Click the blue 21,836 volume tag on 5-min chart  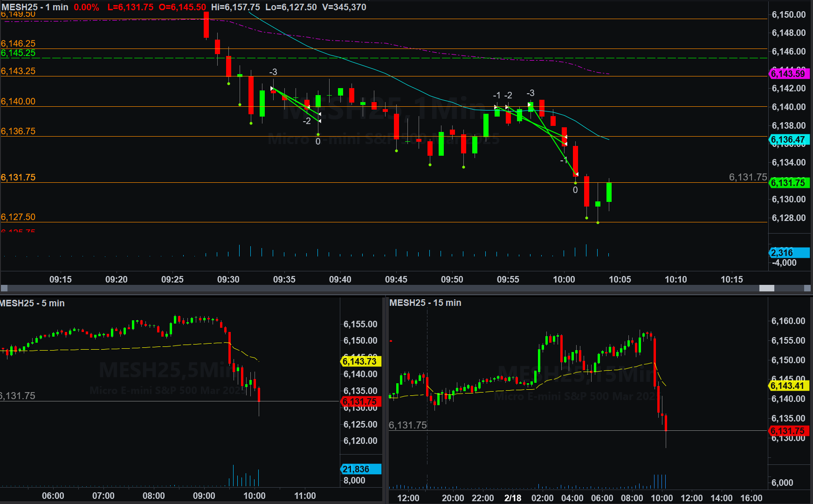tap(360, 469)
